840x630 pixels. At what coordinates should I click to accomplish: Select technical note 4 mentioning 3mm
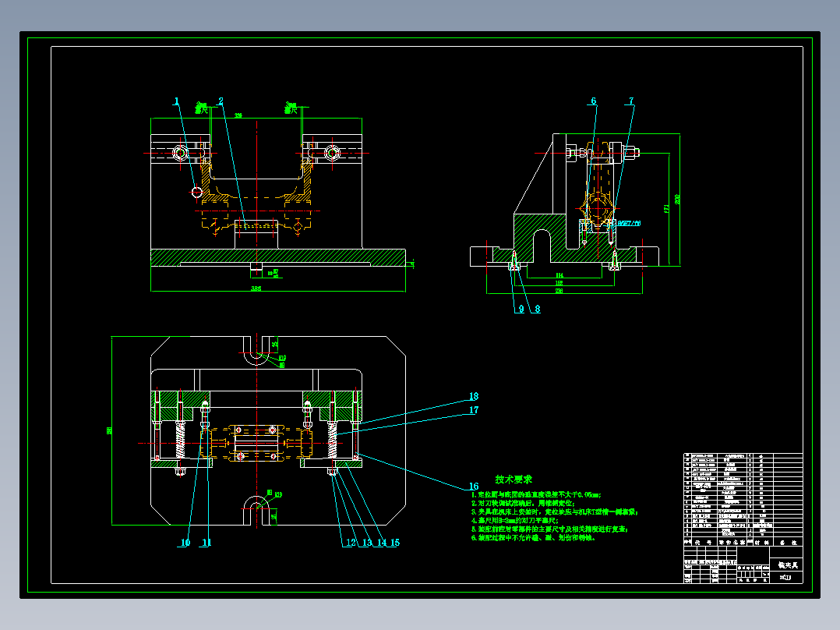(515, 521)
